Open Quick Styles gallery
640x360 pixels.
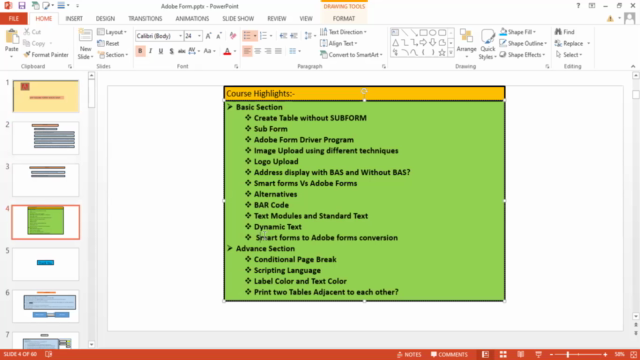click(488, 44)
